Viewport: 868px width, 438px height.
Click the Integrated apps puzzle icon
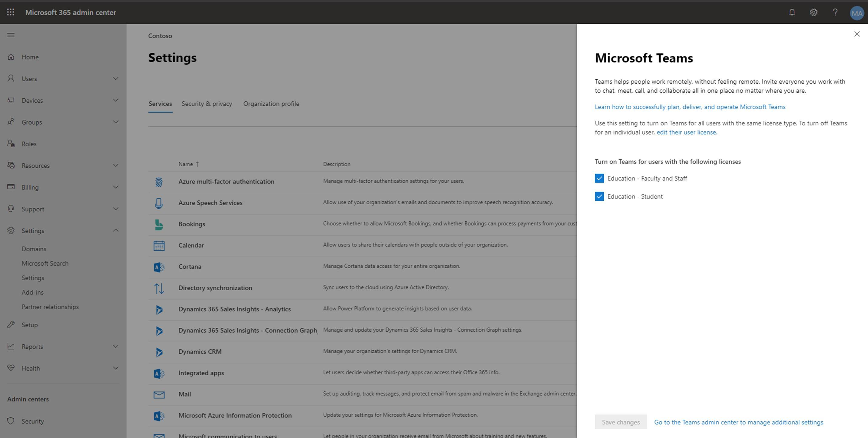(x=158, y=373)
